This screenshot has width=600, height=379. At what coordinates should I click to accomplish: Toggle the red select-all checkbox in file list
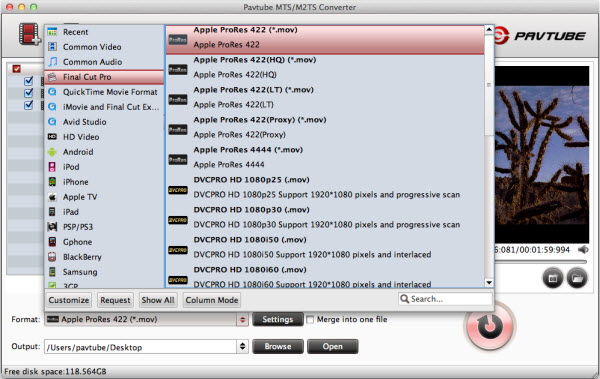[x=16, y=69]
